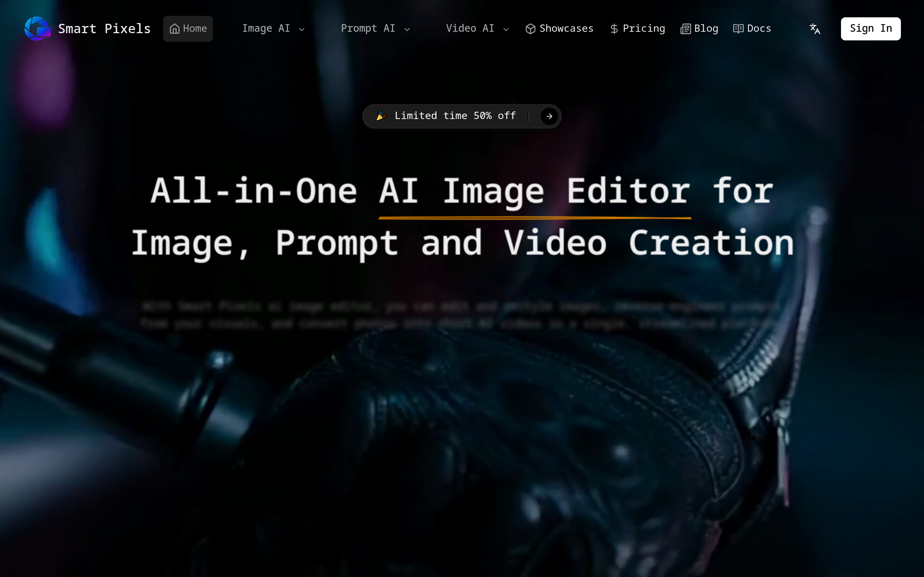Expand the Prompt AI dropdown menu
This screenshot has width=924, height=577.
375,28
